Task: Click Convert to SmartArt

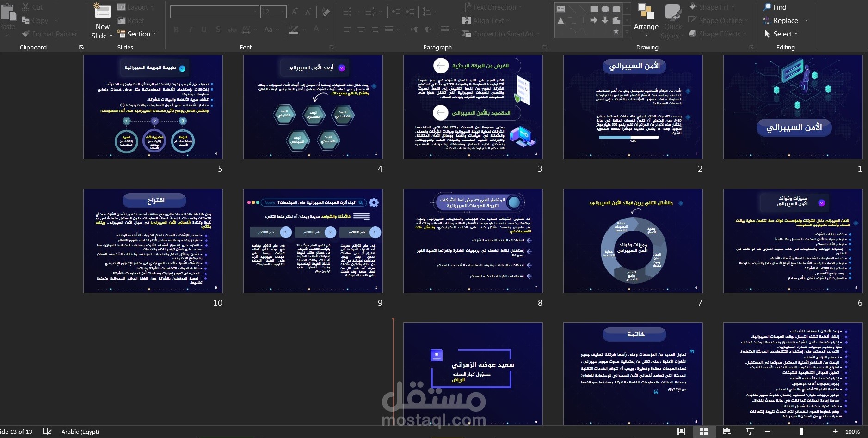Action: click(x=500, y=34)
